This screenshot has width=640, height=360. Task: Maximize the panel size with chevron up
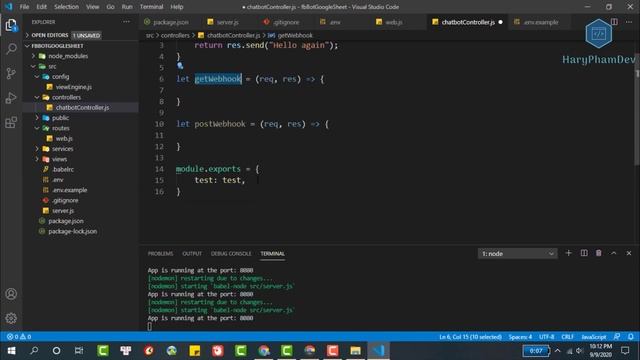(613, 253)
